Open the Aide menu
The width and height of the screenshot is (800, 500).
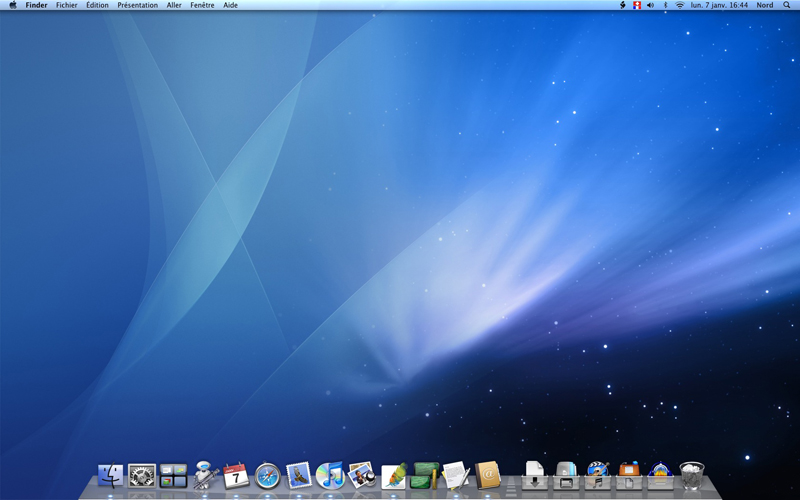pyautogui.click(x=231, y=5)
